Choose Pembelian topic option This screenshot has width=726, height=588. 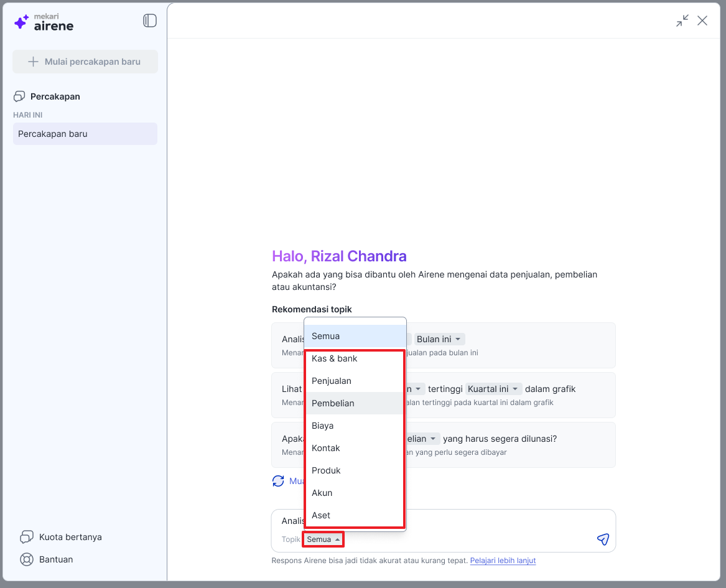point(355,403)
